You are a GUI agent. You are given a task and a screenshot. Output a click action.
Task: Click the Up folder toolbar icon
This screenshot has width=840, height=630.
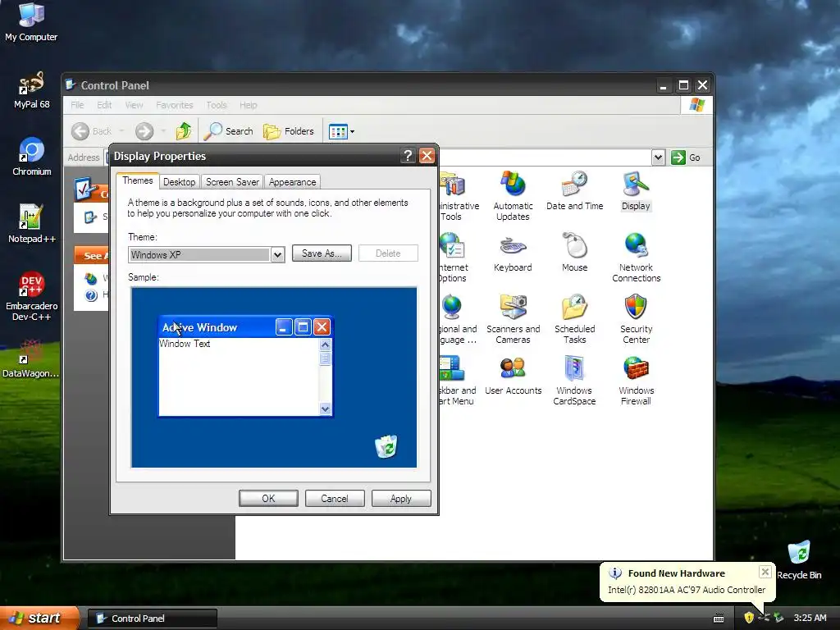(x=183, y=130)
